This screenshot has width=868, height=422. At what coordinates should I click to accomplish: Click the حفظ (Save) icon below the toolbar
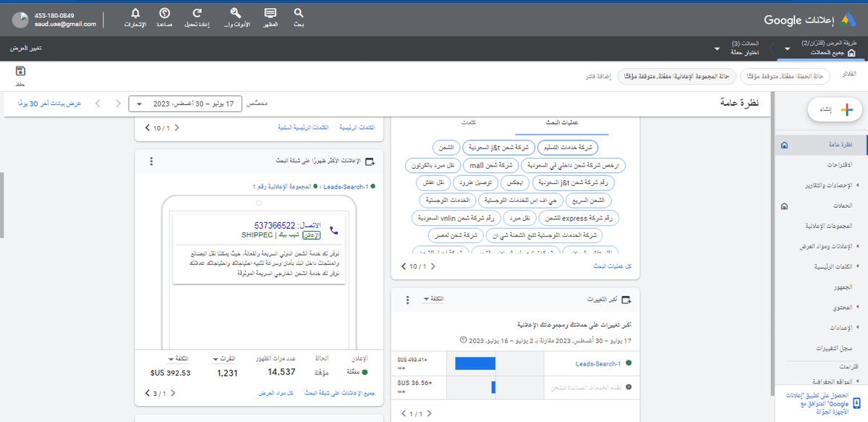click(x=20, y=72)
